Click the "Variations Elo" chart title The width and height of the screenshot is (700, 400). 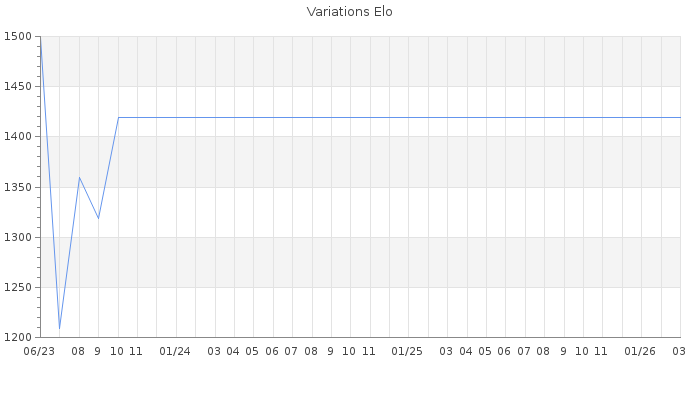349,12
